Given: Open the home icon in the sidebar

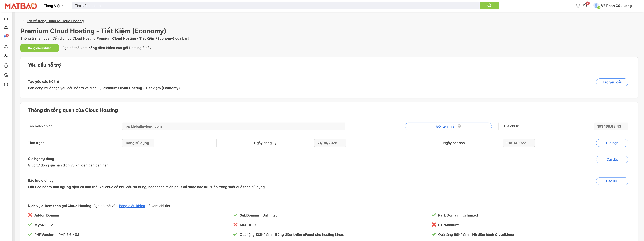Looking at the screenshot, I should click(x=6, y=18).
